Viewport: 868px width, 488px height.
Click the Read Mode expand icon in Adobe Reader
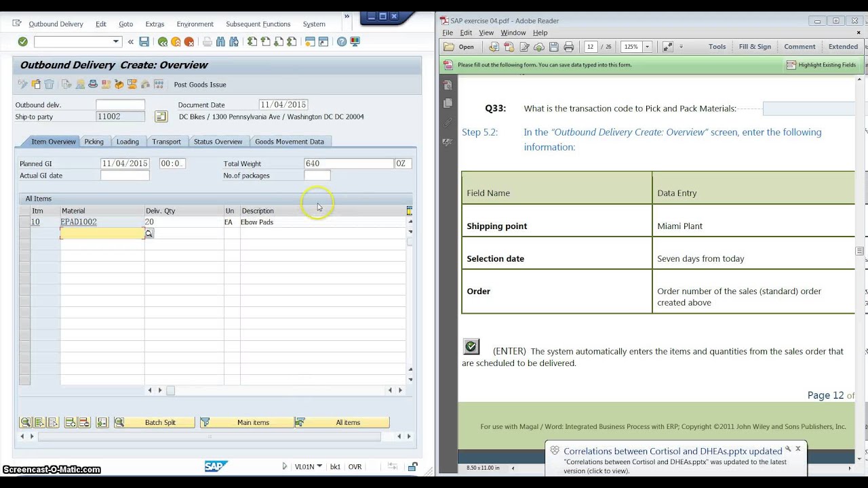667,47
